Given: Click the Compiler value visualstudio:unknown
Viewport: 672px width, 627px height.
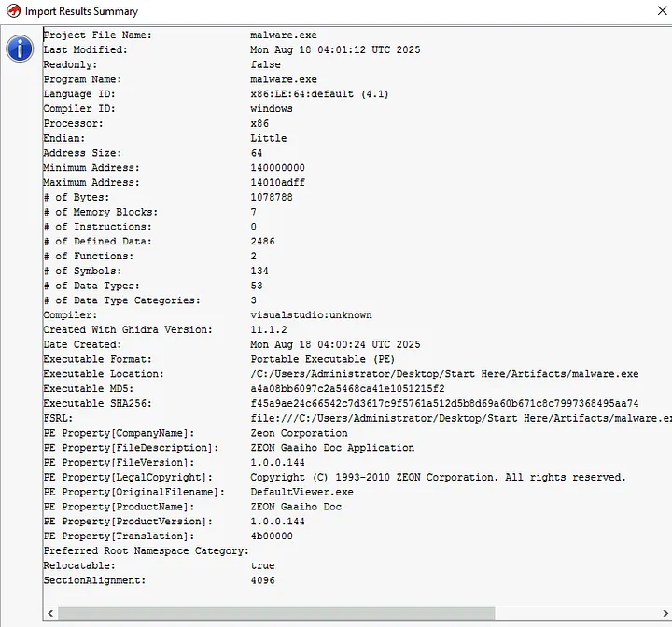Looking at the screenshot, I should point(311,315).
